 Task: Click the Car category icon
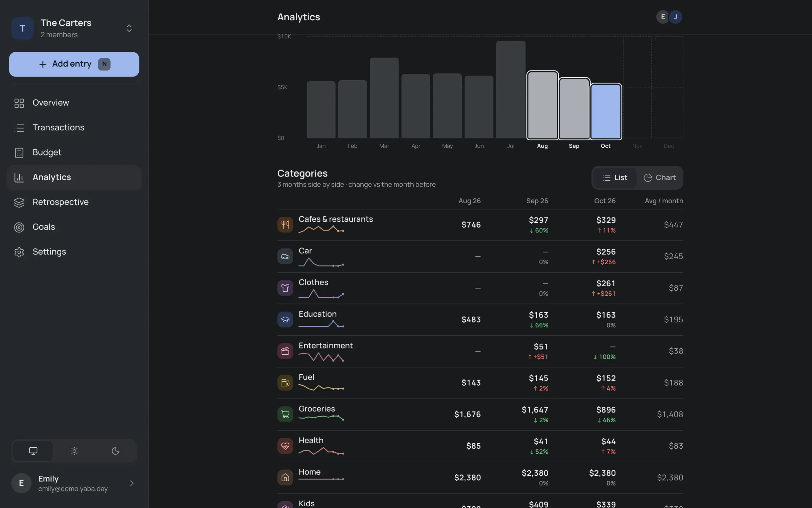click(285, 256)
